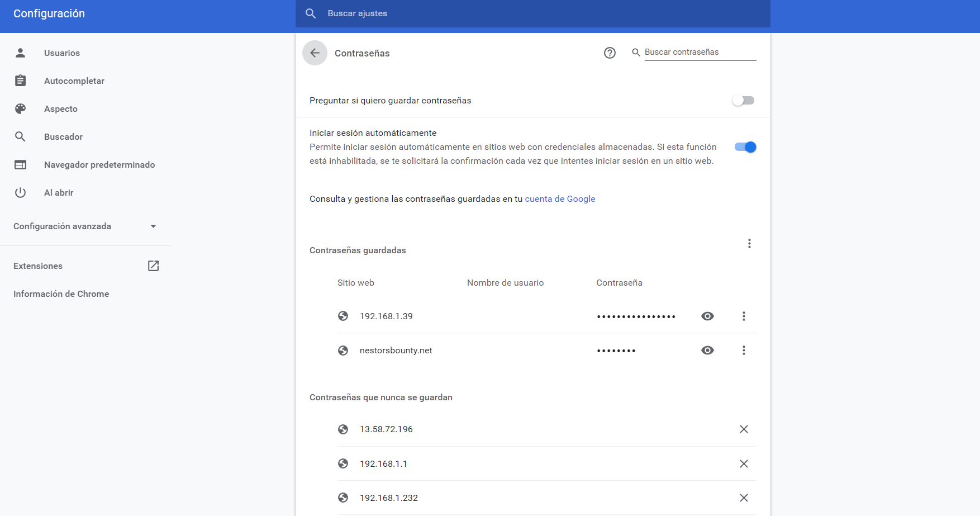
Task: Click the Nombre de usuario column header
Action: (505, 283)
